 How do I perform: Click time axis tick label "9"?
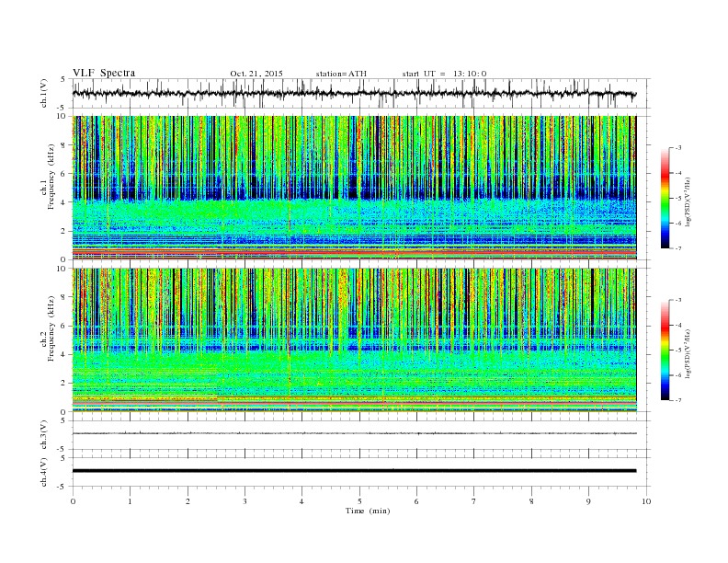[x=588, y=501]
